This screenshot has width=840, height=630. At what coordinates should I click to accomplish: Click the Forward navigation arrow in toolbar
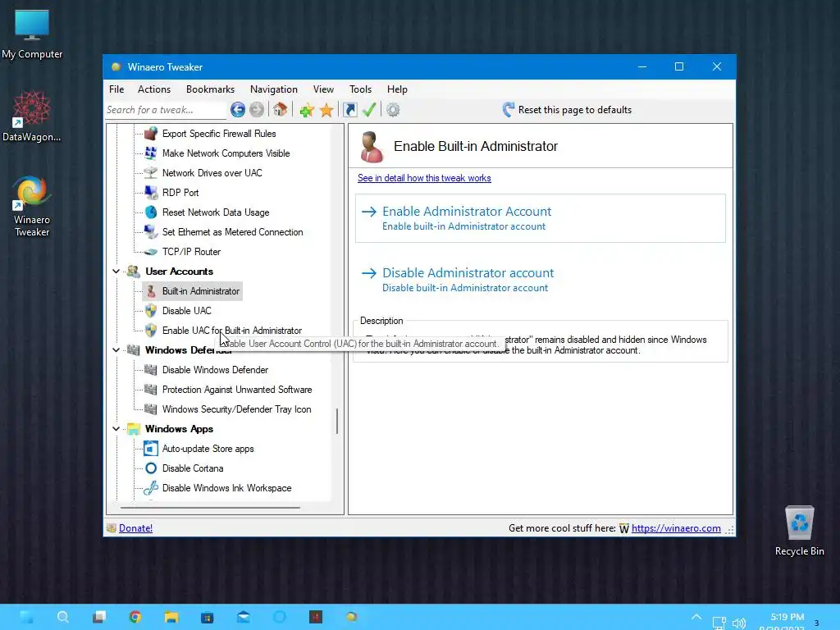257,110
